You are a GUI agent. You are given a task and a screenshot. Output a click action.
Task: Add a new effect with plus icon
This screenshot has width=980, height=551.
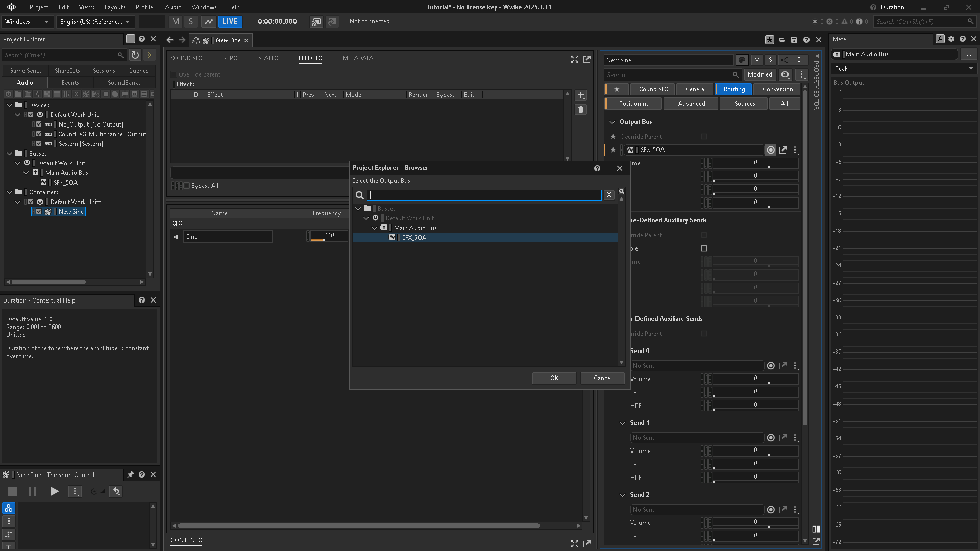pyautogui.click(x=581, y=95)
